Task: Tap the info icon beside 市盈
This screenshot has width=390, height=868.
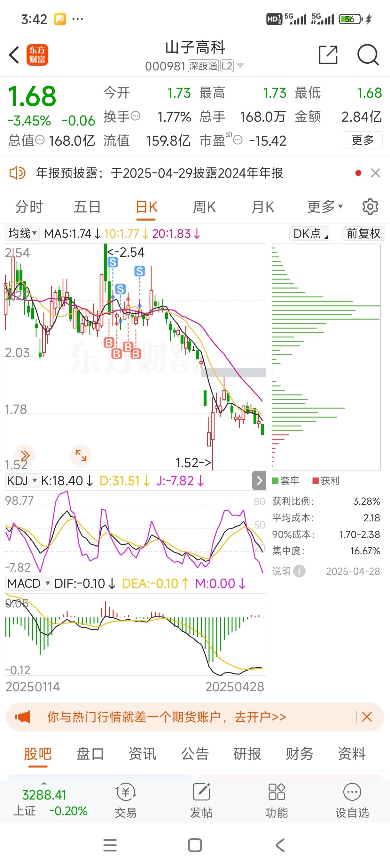Action: [x=238, y=140]
